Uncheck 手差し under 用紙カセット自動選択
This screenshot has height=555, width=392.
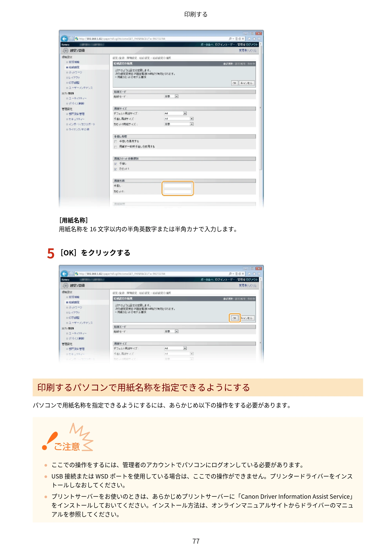point(115,164)
